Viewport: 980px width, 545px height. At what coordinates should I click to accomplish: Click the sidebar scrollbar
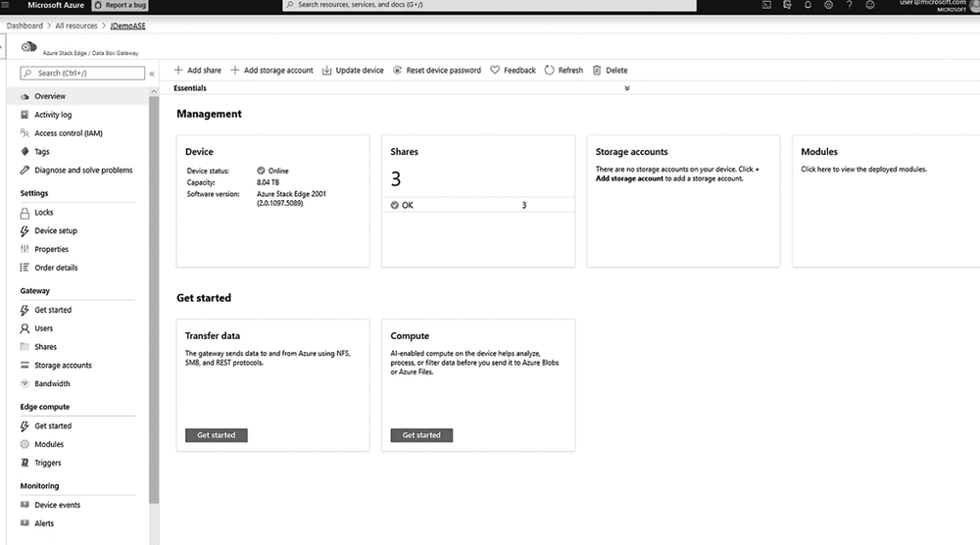point(154,300)
